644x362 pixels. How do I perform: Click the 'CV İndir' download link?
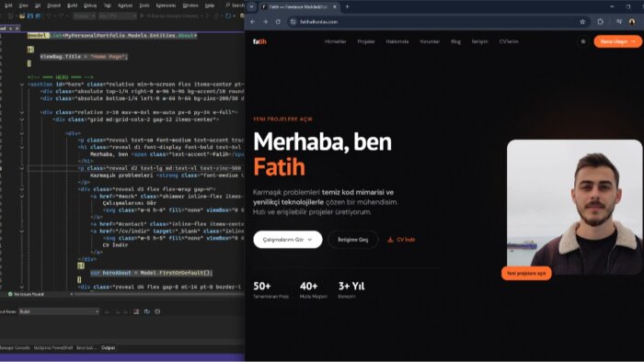click(401, 240)
